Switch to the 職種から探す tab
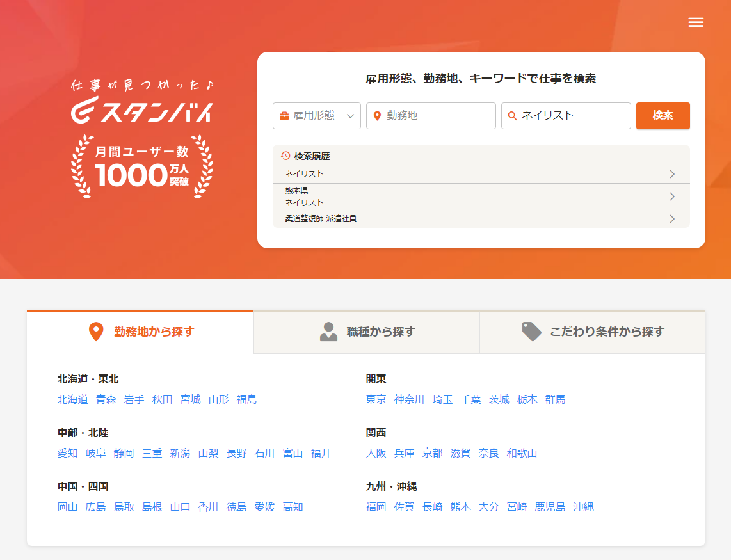731x560 pixels. [366, 332]
